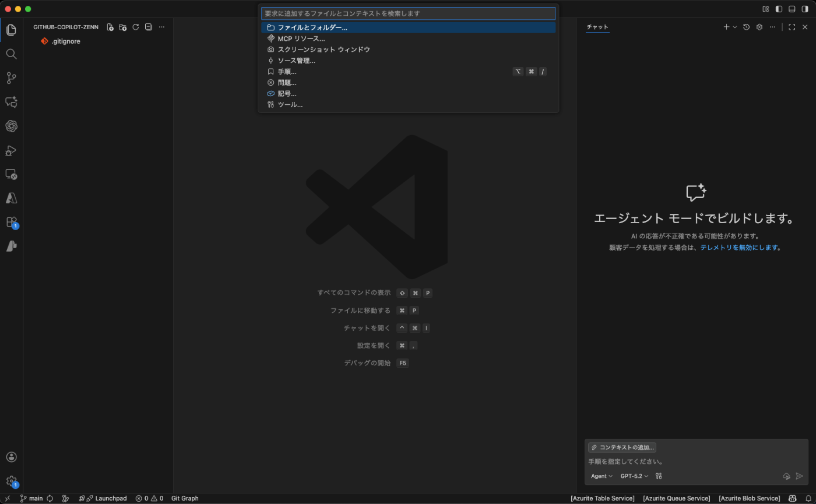
Task: Open the ChatGPT/OpenAI icon in activity bar
Action: point(11,126)
